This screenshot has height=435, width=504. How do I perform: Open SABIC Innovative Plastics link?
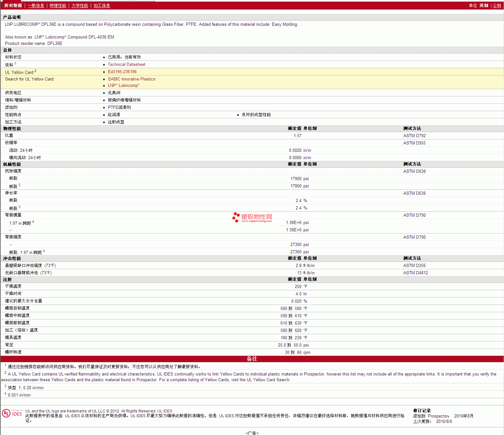131,79
